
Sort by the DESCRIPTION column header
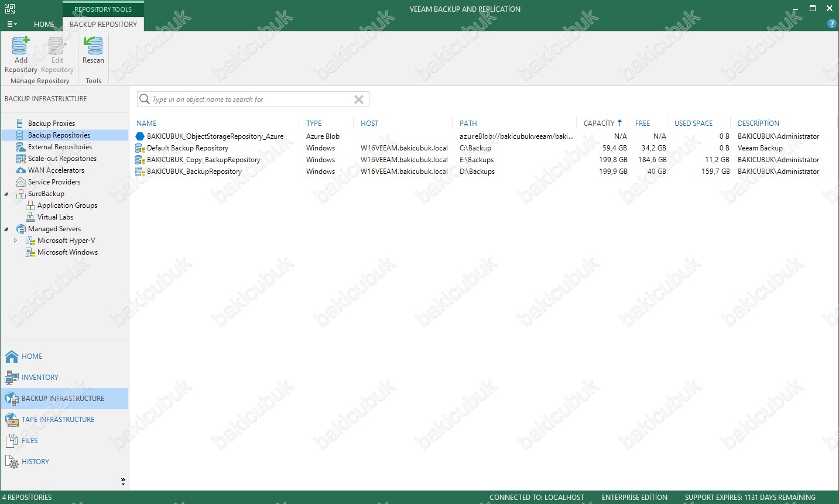758,124
